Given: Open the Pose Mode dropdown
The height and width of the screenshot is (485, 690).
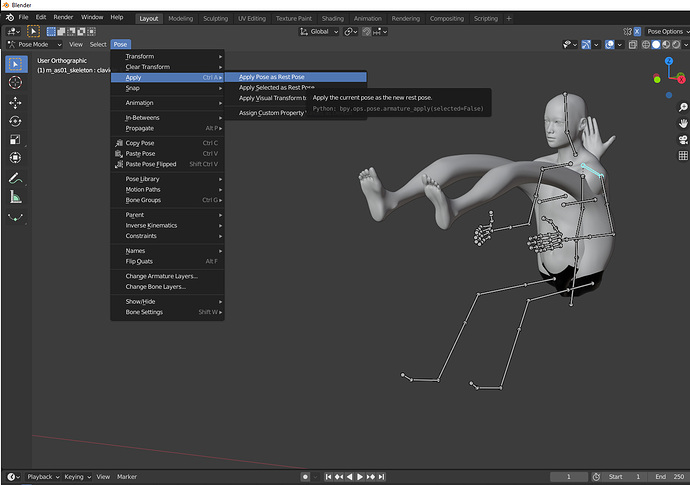Looking at the screenshot, I should coord(35,44).
